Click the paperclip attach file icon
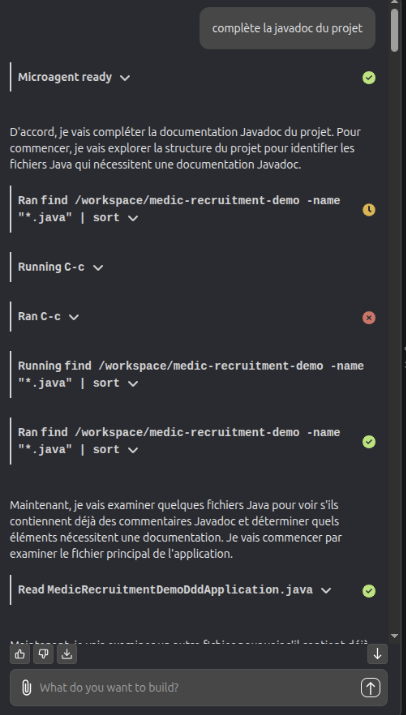The image size is (406, 715). (x=26, y=687)
